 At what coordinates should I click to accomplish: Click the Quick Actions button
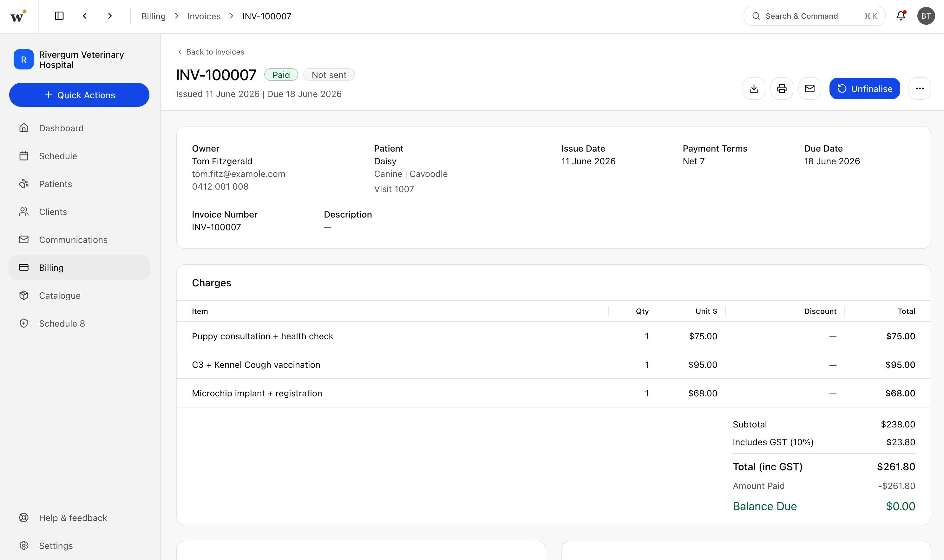(79, 95)
